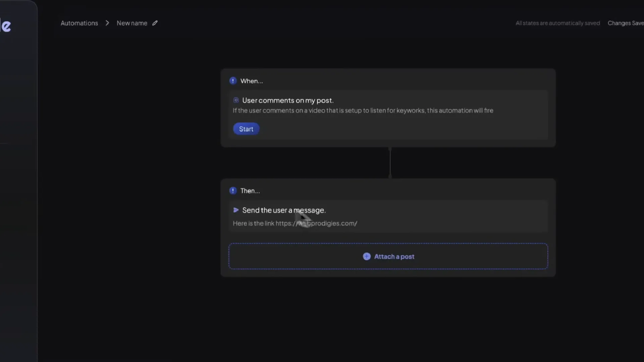This screenshot has width=644, height=362.
Task: Click the Changes Saved status label
Action: 626,23
